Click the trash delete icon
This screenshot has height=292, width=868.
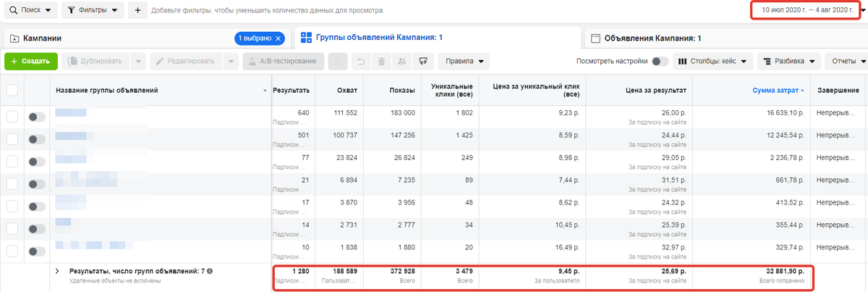tap(382, 61)
